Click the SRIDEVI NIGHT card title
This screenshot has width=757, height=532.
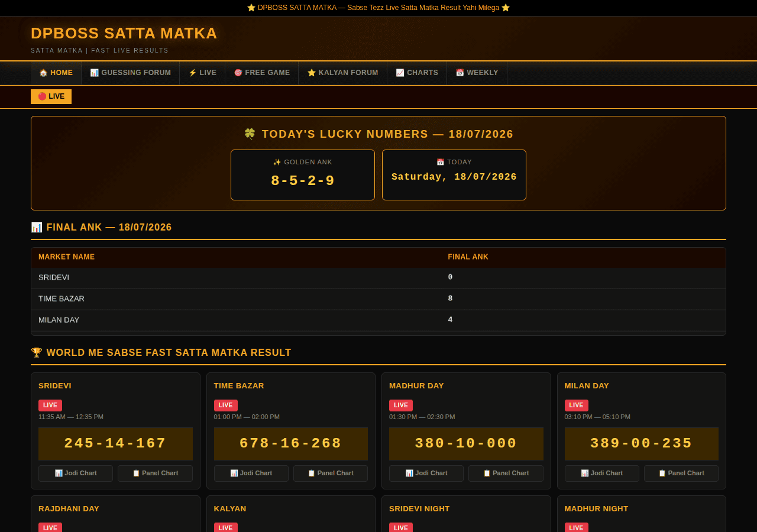coord(419,509)
